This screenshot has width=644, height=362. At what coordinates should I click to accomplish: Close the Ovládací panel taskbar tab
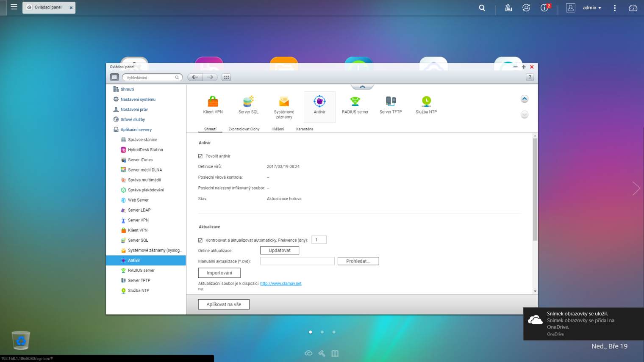click(71, 8)
